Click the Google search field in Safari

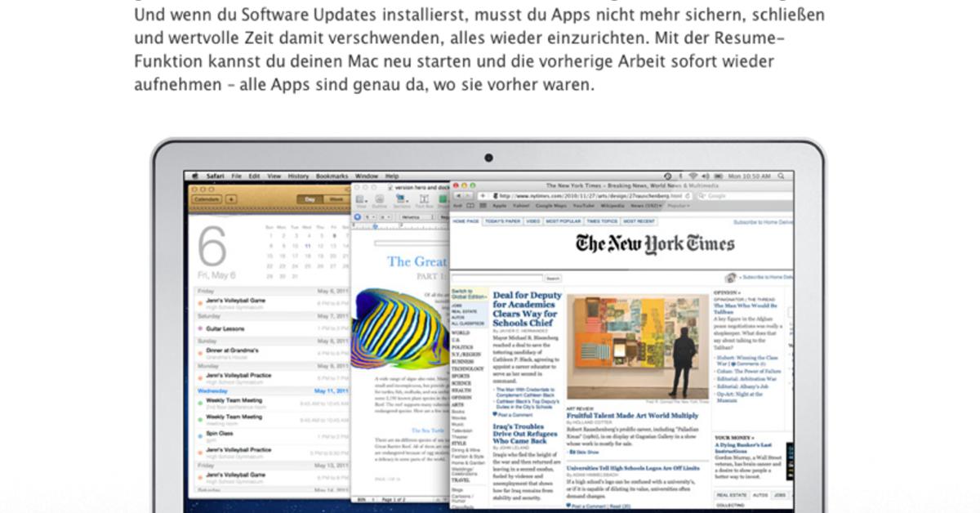(x=745, y=196)
